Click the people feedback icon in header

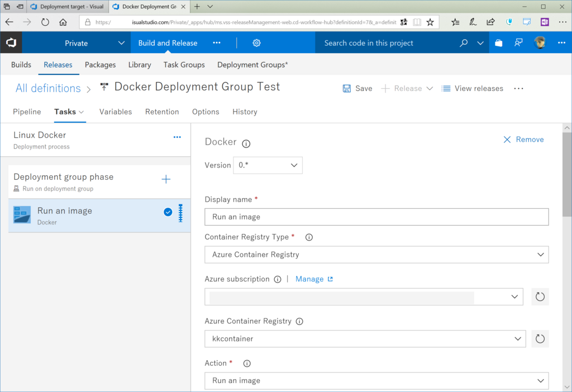pyautogui.click(x=518, y=43)
